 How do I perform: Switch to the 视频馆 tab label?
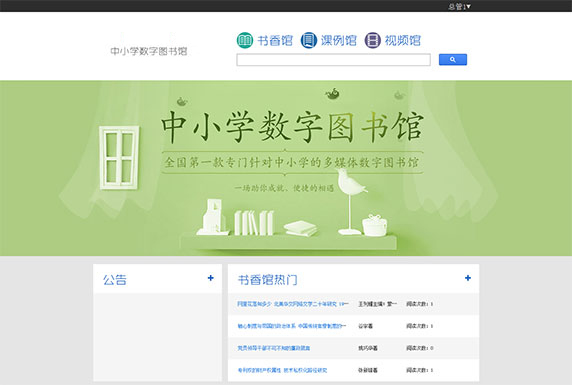403,40
